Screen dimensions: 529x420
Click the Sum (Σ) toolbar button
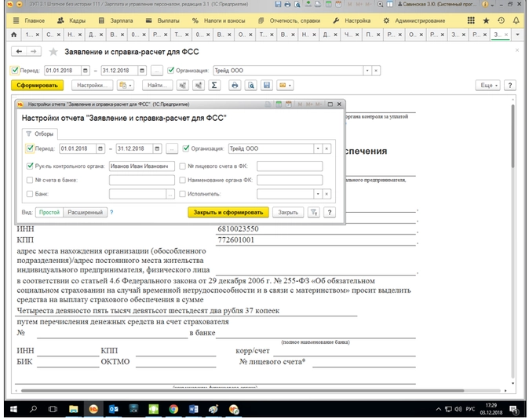pyautogui.click(x=214, y=86)
